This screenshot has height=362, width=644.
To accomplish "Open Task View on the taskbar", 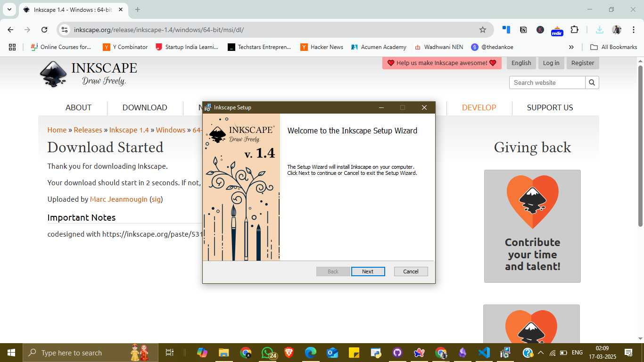I will pyautogui.click(x=170, y=353).
